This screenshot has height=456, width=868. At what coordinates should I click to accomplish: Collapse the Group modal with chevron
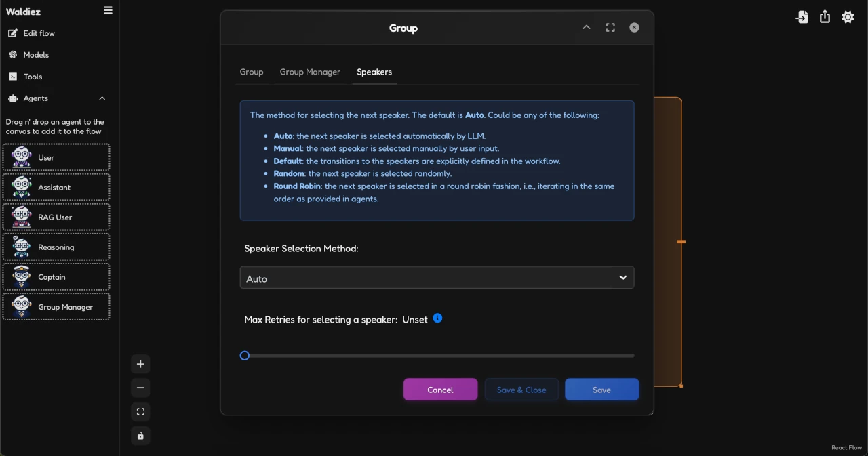pos(587,28)
